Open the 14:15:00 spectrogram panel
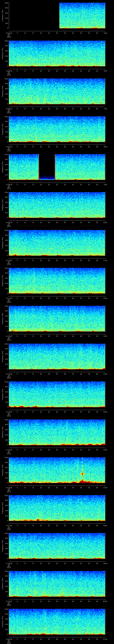 57,432
